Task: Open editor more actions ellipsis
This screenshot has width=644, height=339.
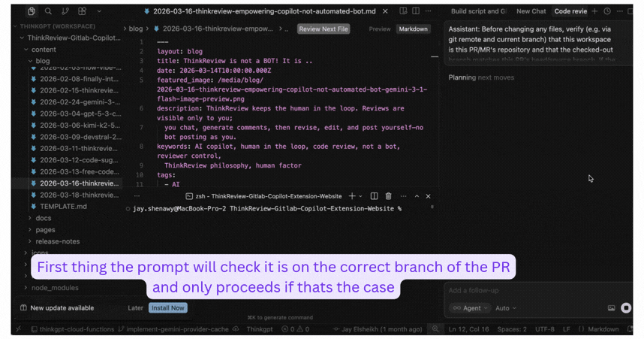Action: (429, 11)
